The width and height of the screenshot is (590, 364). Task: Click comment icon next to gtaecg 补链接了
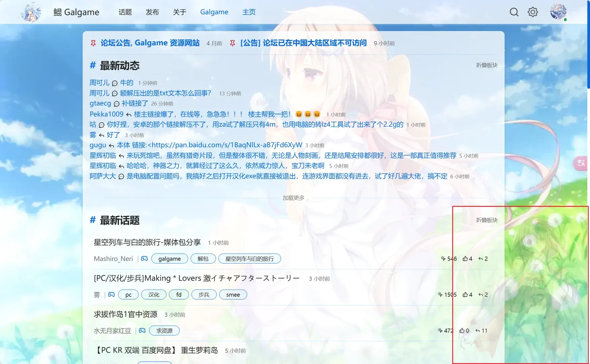pos(116,104)
